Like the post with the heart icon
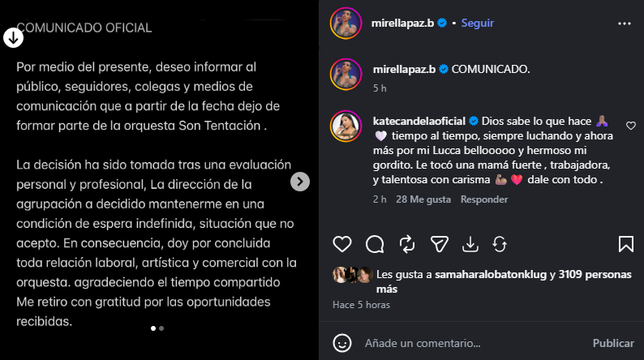The height and width of the screenshot is (360, 644). 341,244
